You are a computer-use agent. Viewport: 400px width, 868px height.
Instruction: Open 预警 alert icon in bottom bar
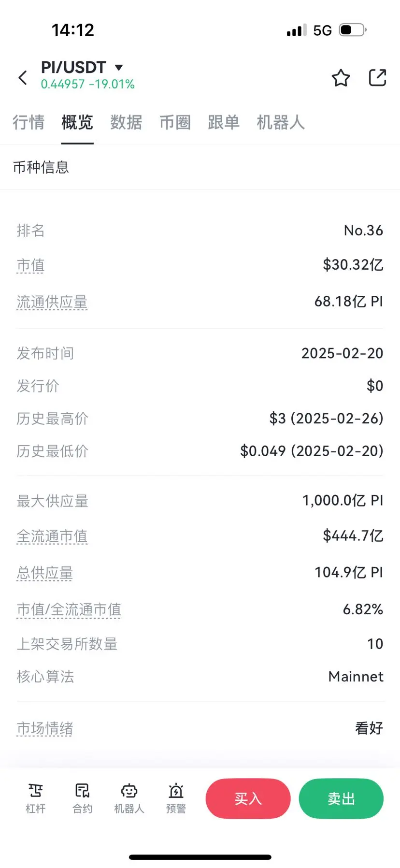[x=176, y=798]
